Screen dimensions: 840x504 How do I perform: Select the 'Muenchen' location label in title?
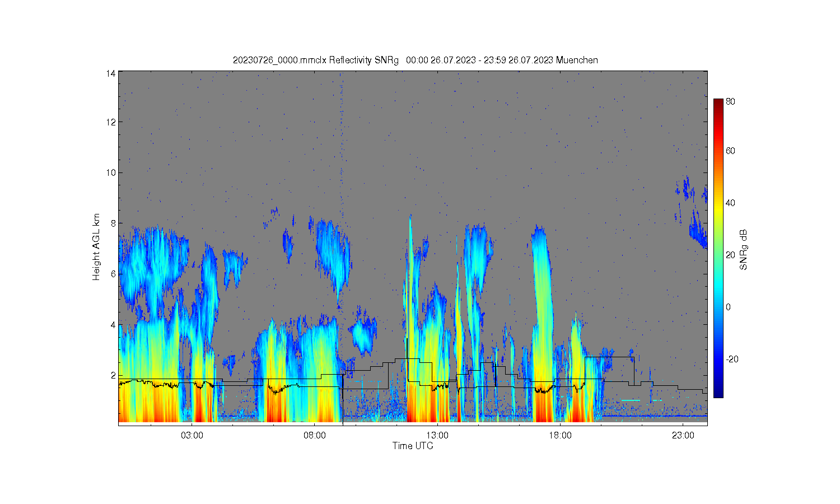click(x=577, y=60)
